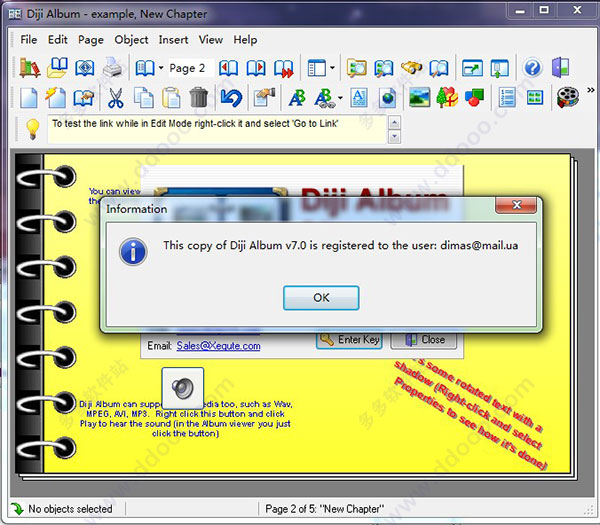Open the Page menu
The image size is (600, 525).
pyautogui.click(x=91, y=39)
